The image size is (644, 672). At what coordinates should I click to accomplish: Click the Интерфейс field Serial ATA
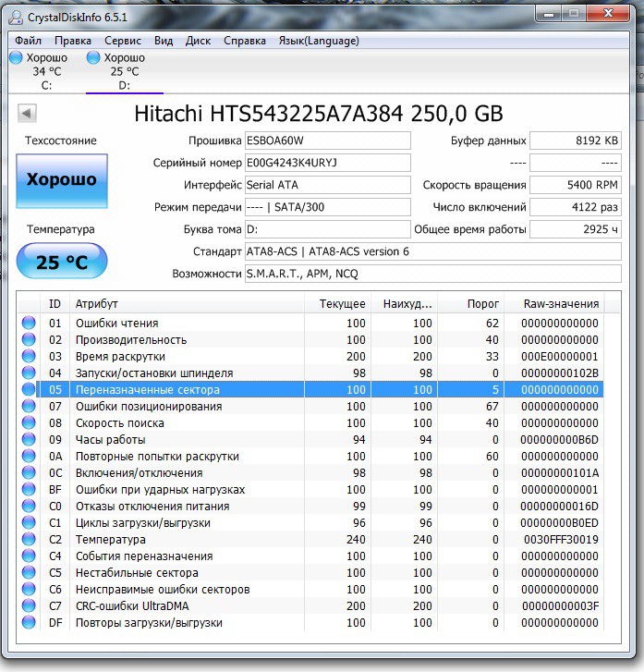coord(328,185)
